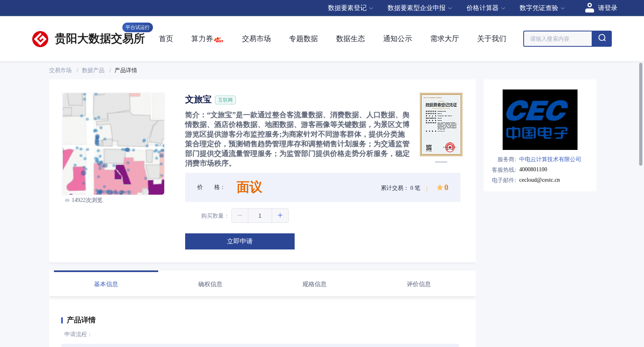Viewport: 644px width, 347px height.
Task: Expand the 数字凭证查验 dropdown
Action: point(542,8)
